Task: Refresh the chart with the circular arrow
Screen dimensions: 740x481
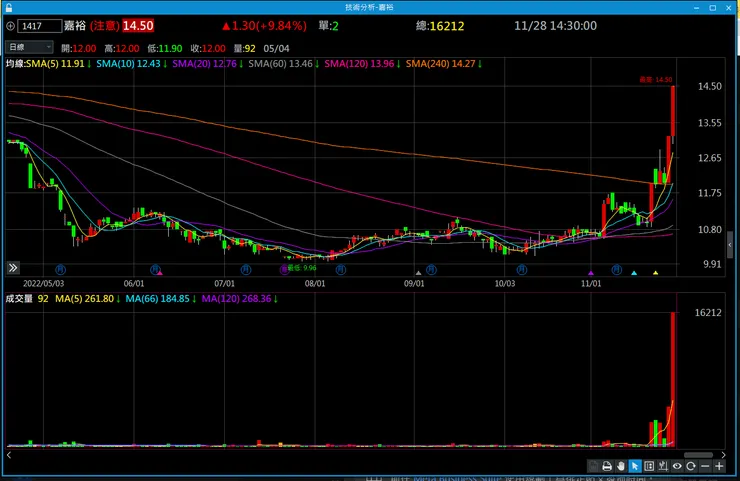Action: click(691, 466)
